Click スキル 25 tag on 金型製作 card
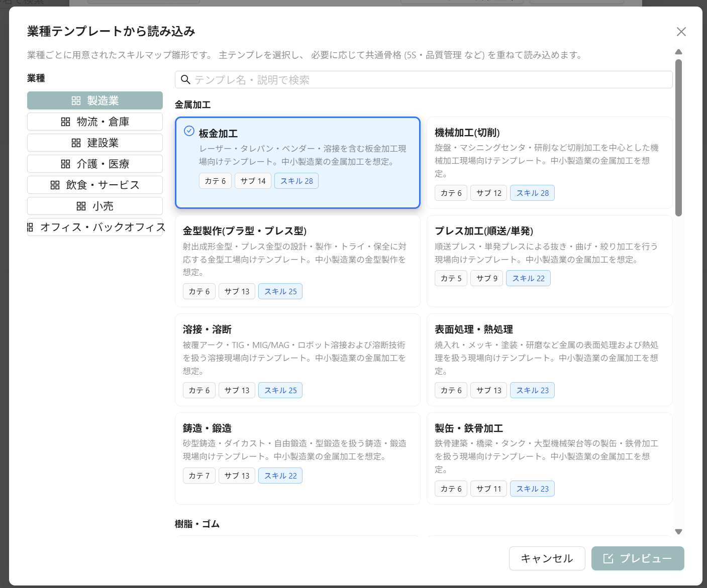Screen dimensions: 707x588 click(280, 291)
